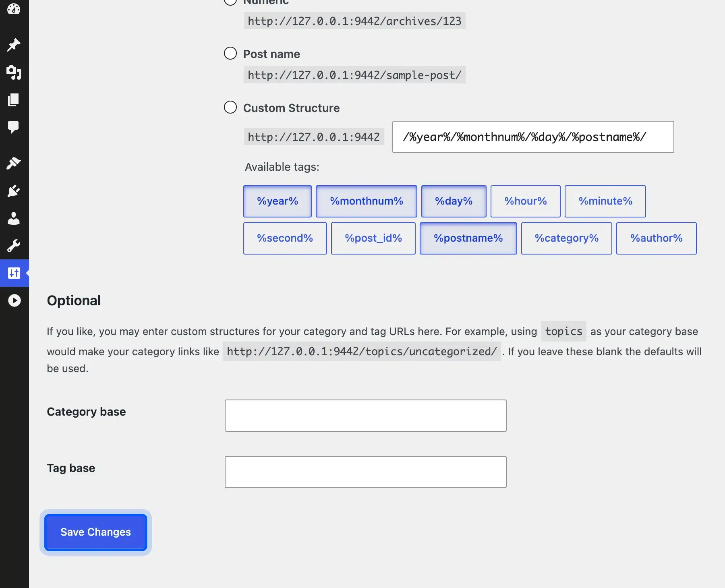Click the 'Optional' section heading
The image size is (725, 588).
[x=74, y=300]
